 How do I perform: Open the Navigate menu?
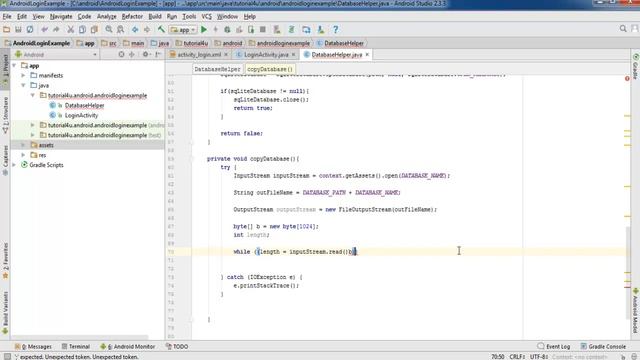click(x=61, y=17)
